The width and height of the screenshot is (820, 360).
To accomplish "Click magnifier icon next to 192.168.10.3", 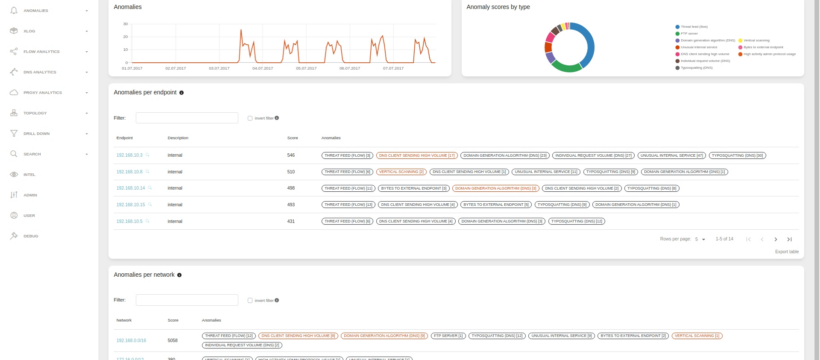I will point(148,155).
